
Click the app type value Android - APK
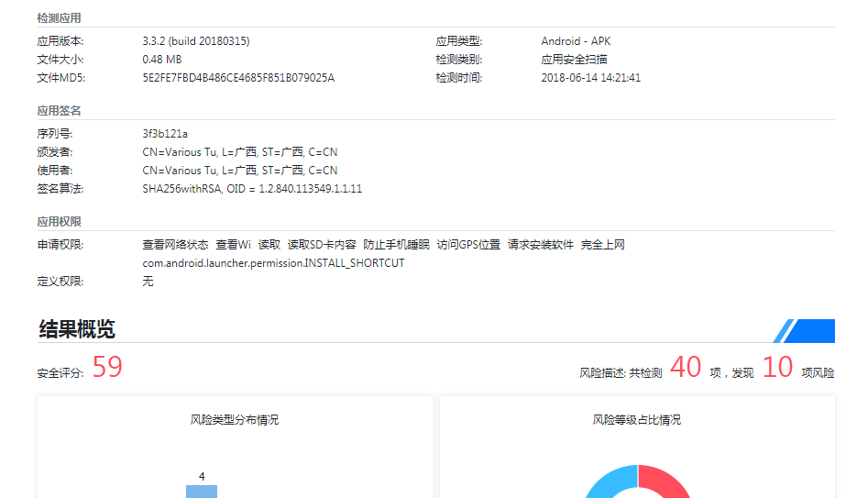pos(576,41)
